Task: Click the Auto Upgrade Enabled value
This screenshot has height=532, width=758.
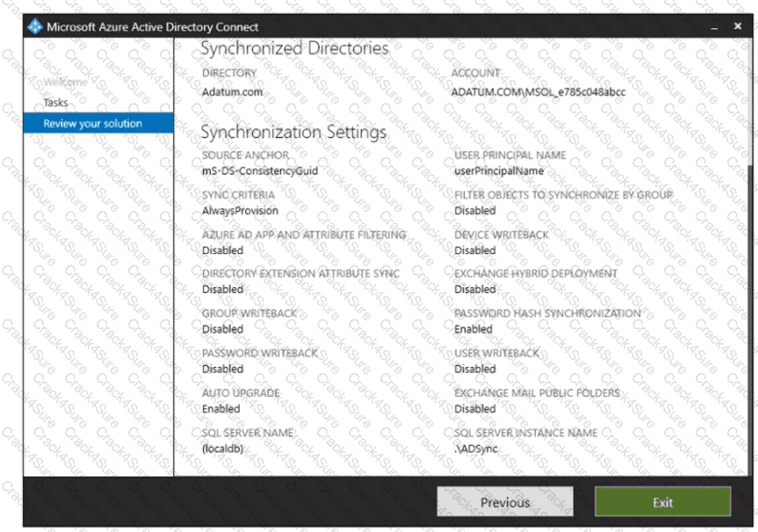Action: point(221,409)
